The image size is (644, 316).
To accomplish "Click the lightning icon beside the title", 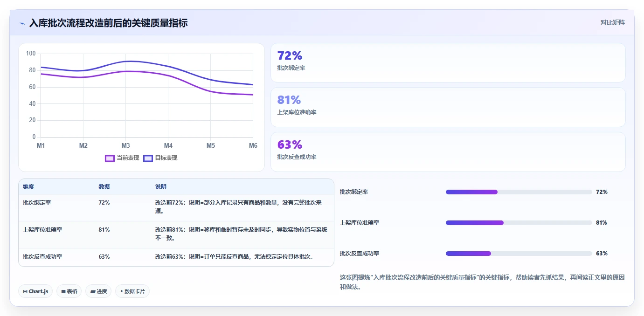I will (22, 23).
